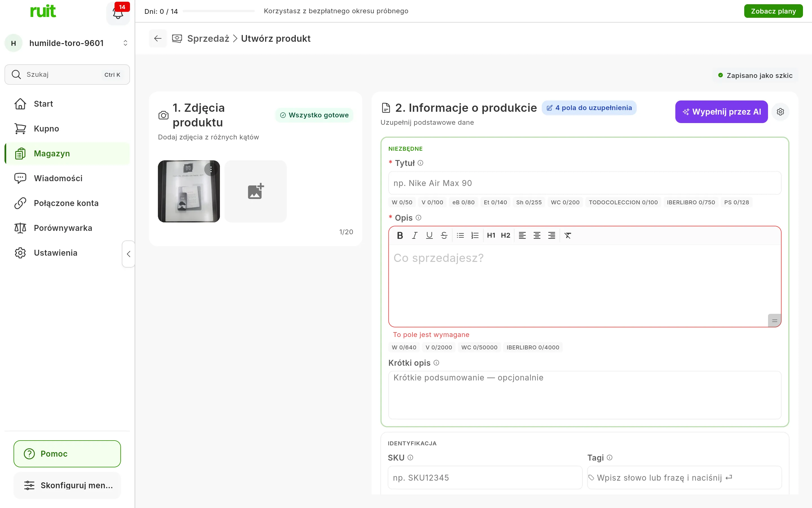Click the Tagi info icon
Screen dimensions: 812x508
(x=610, y=457)
